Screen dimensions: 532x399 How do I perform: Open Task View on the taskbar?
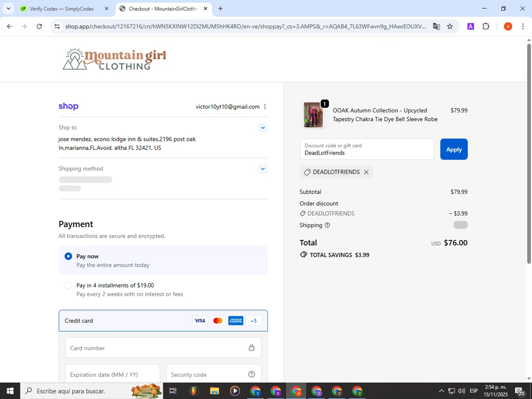[173, 391]
